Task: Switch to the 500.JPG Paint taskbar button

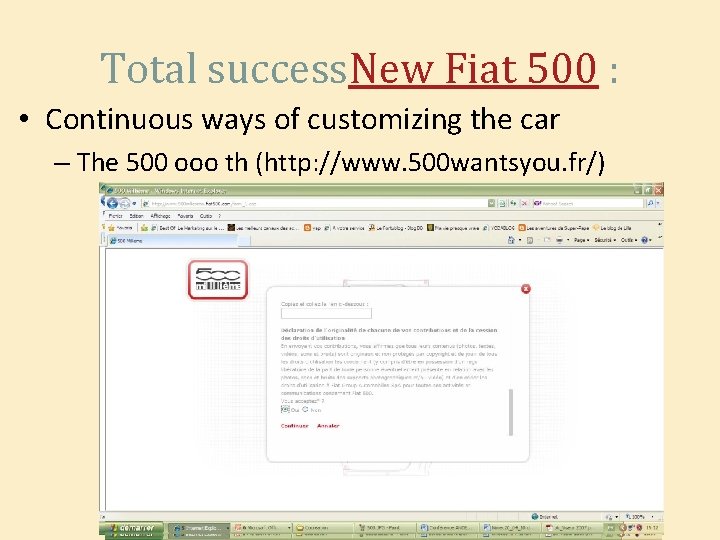Action: [x=384, y=529]
